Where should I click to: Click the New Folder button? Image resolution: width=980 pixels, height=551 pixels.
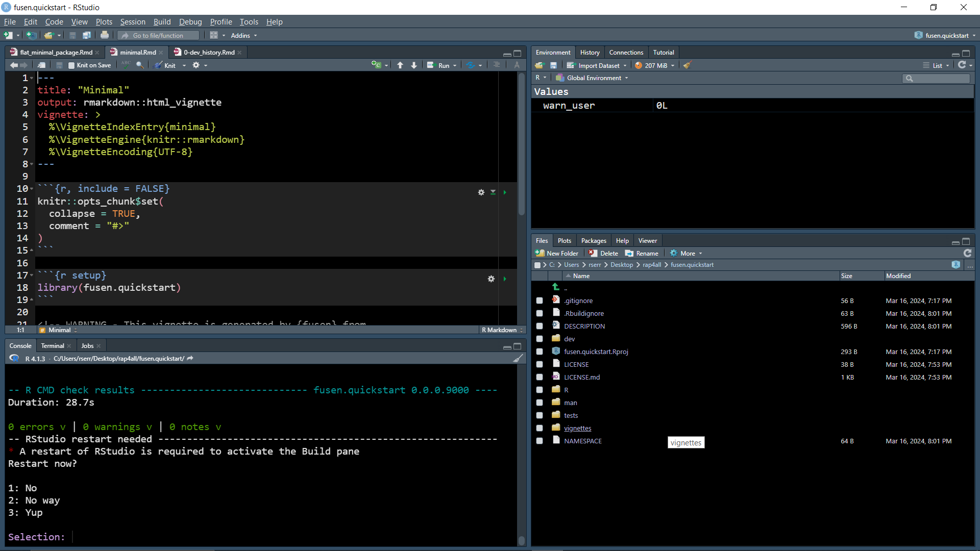coord(557,254)
